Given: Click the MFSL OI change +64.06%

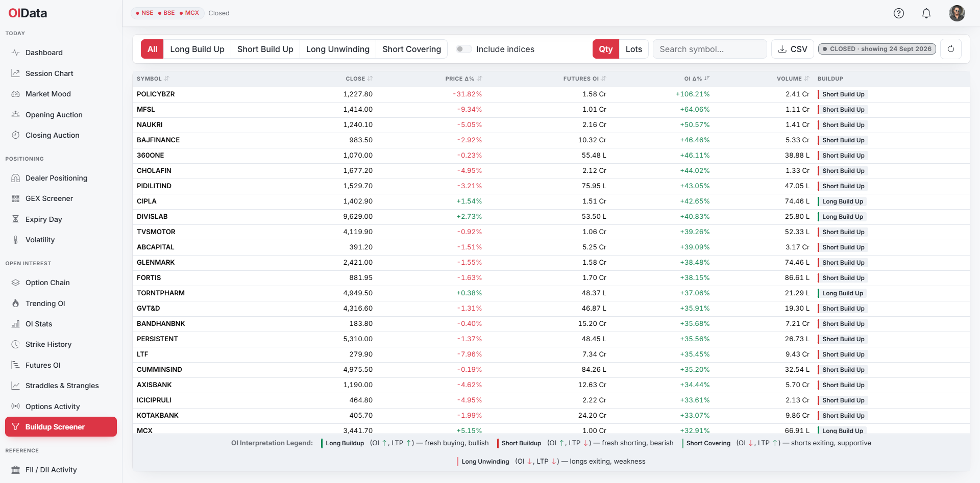Looking at the screenshot, I should pos(695,110).
